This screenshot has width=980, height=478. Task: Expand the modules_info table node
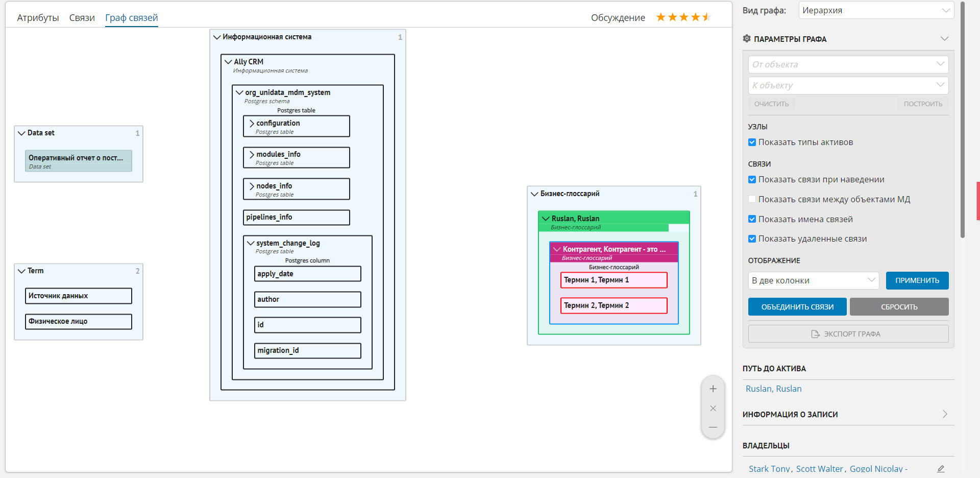point(252,154)
